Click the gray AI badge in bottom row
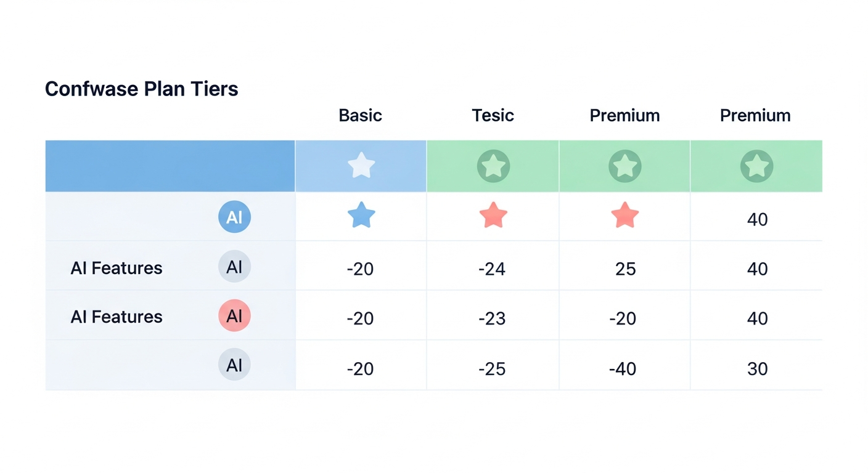Viewport: 868px width, 473px height. point(234,365)
